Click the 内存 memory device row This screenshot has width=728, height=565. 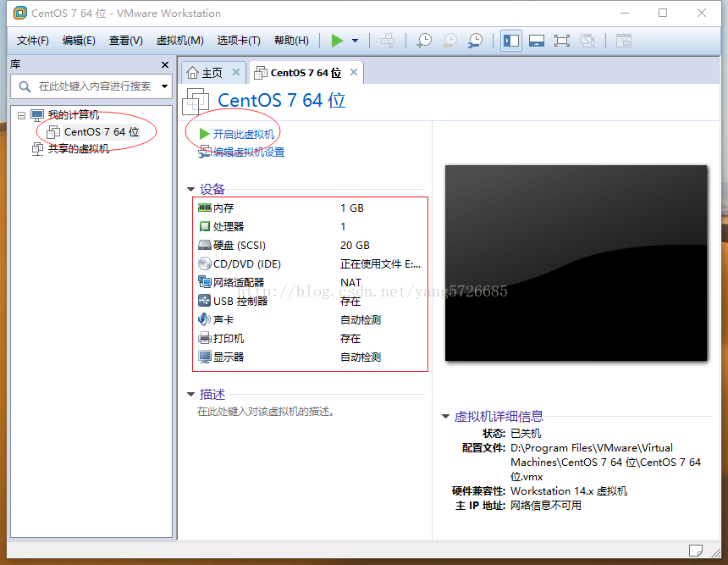pyautogui.click(x=310, y=208)
